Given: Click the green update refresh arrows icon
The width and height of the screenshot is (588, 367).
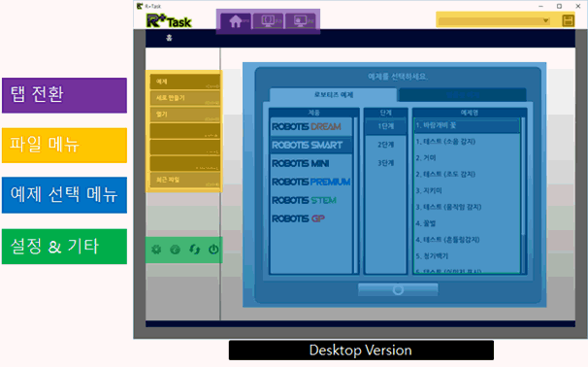Looking at the screenshot, I should click(194, 250).
